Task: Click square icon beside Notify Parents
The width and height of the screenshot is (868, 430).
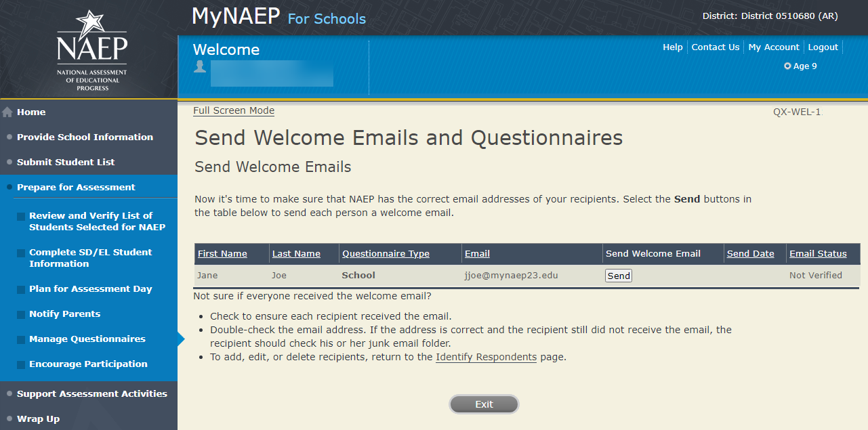Action: (21, 315)
